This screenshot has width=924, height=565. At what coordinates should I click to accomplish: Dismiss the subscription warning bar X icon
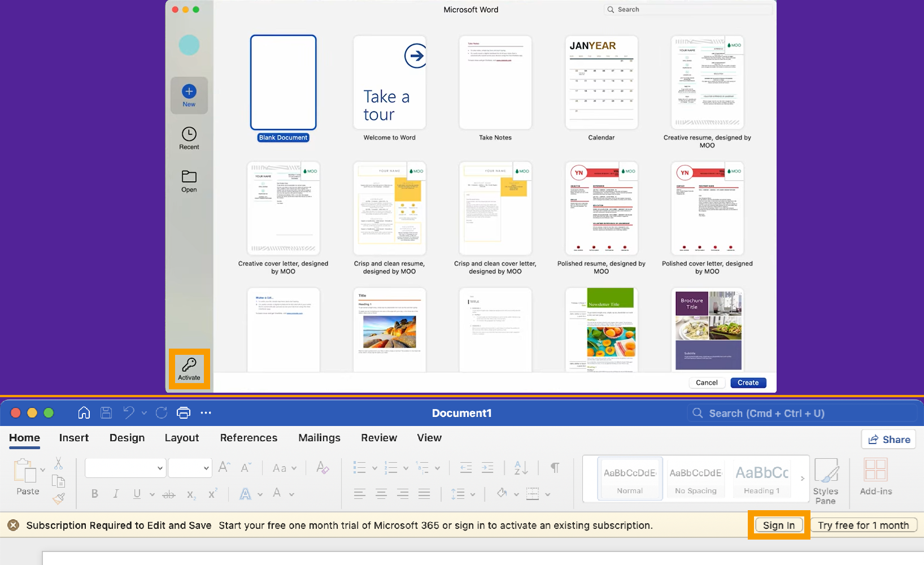coord(13,525)
